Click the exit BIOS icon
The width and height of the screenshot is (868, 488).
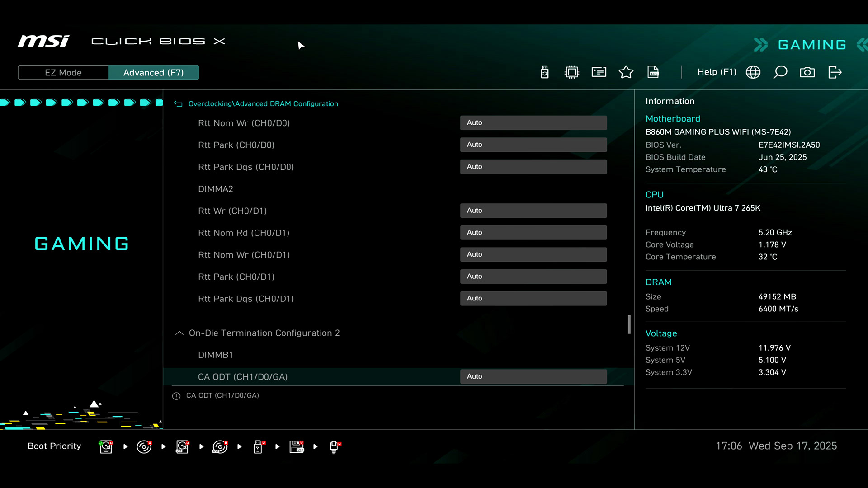coord(835,72)
